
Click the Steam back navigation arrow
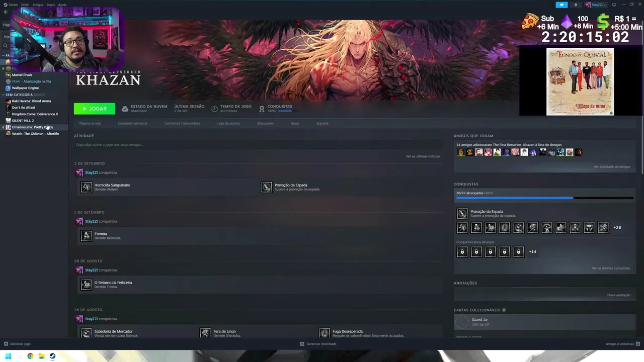[x=6, y=12]
